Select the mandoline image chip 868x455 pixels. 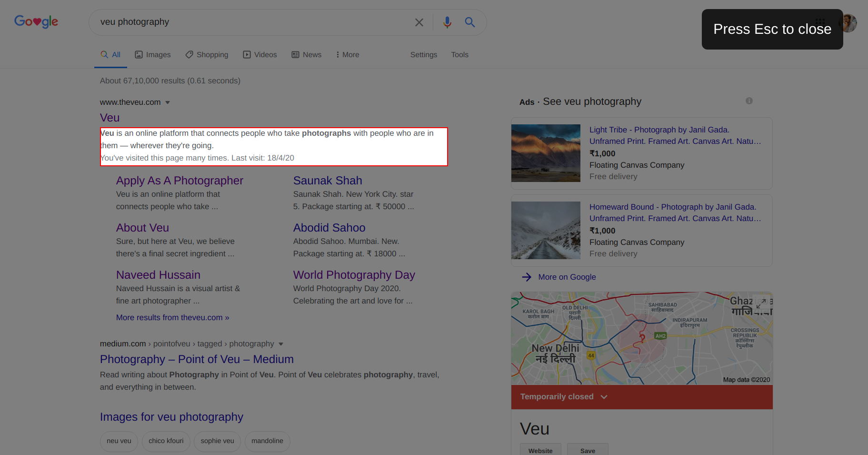click(x=267, y=441)
